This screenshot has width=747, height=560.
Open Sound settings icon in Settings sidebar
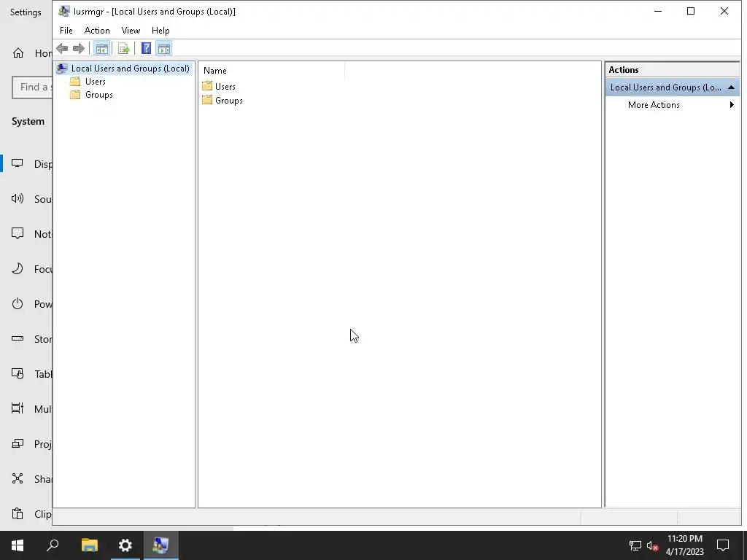[x=18, y=198]
